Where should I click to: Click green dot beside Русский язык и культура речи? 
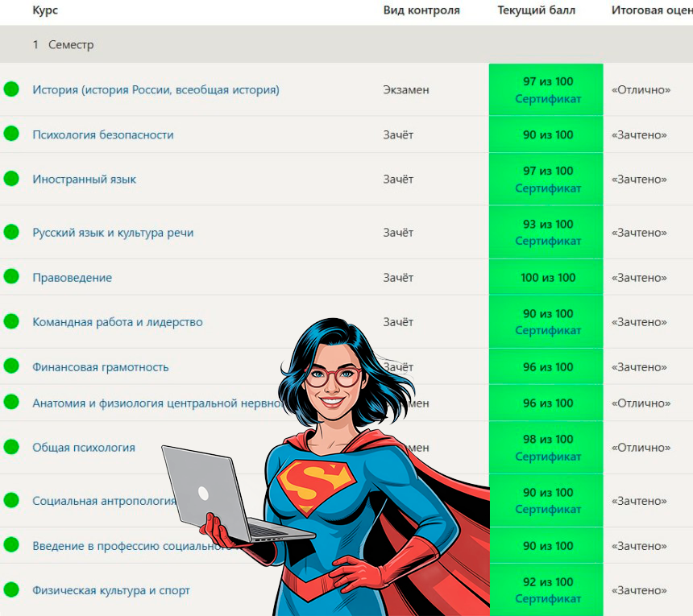11,232
